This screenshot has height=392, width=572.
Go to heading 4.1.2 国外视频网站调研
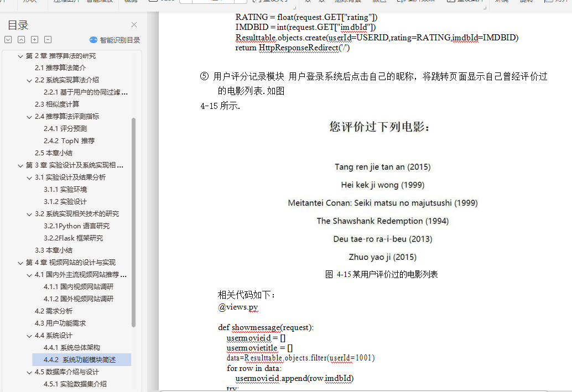pos(79,299)
